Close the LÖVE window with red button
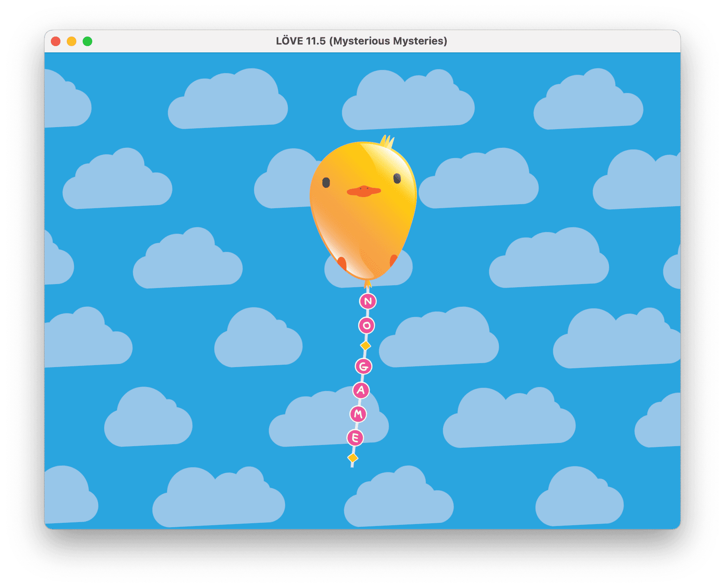The height and width of the screenshot is (588, 725). (56, 41)
